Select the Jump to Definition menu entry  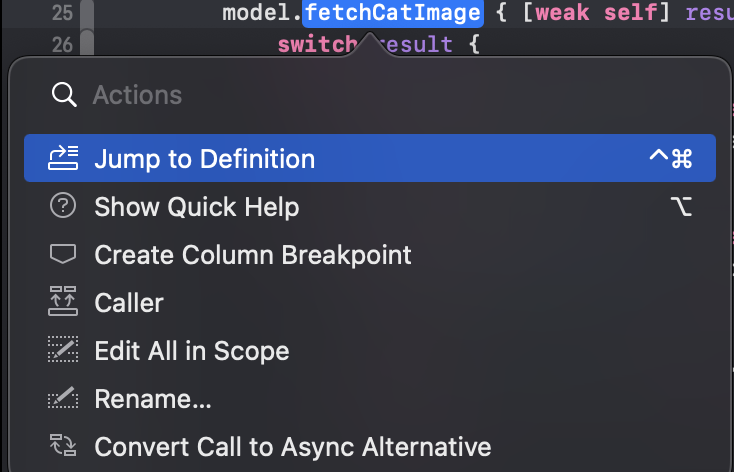(x=370, y=158)
